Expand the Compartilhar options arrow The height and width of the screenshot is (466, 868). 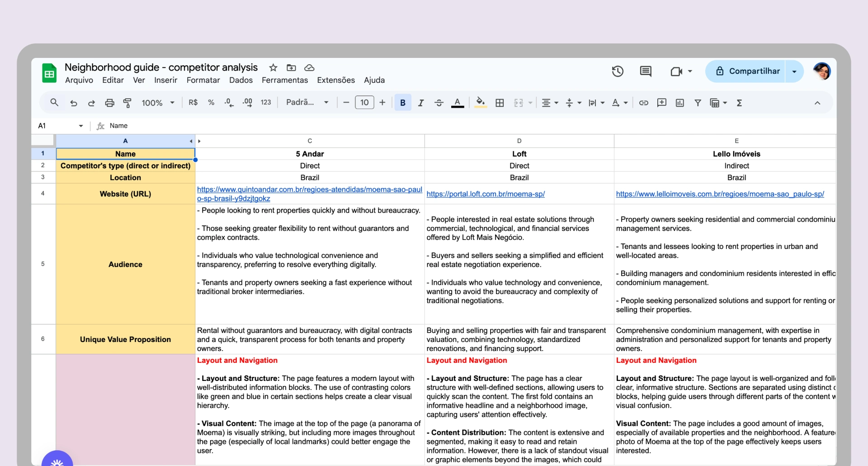[x=794, y=71]
